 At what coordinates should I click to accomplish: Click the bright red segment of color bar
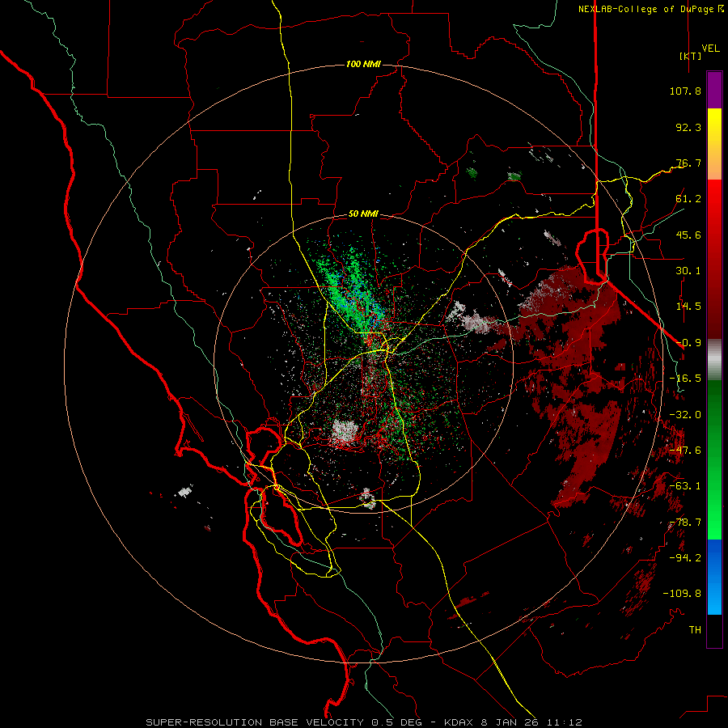[714, 198]
